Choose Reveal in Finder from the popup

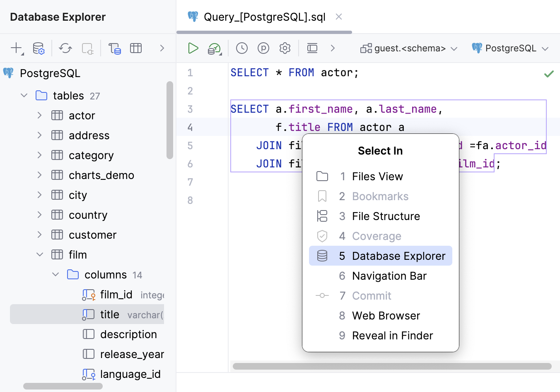pos(392,335)
